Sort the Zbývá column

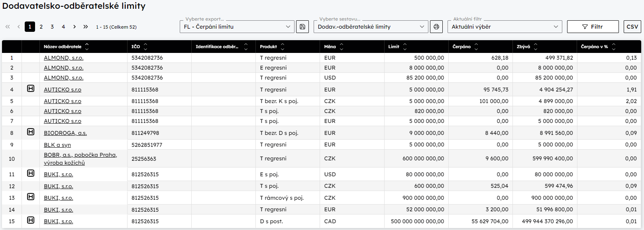click(536, 47)
